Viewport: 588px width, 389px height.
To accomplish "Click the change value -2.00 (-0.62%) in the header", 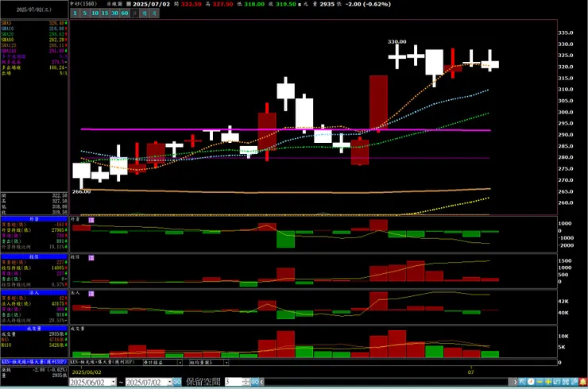I will point(368,4).
